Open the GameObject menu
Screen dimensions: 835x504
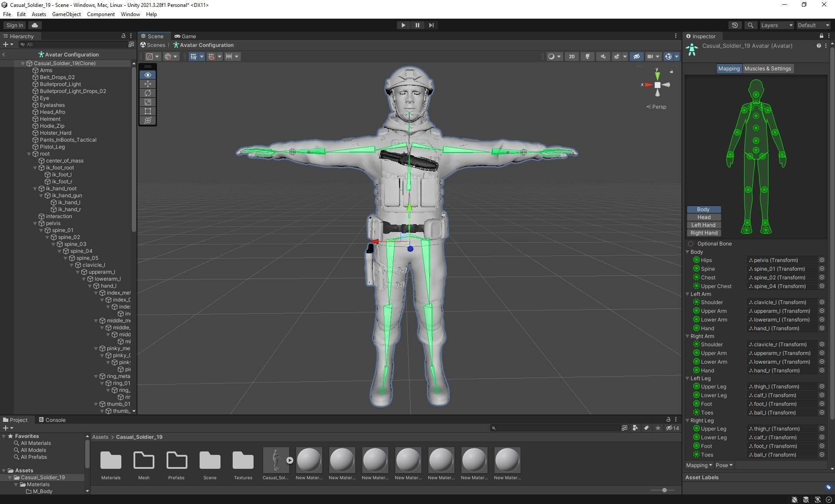pos(66,14)
